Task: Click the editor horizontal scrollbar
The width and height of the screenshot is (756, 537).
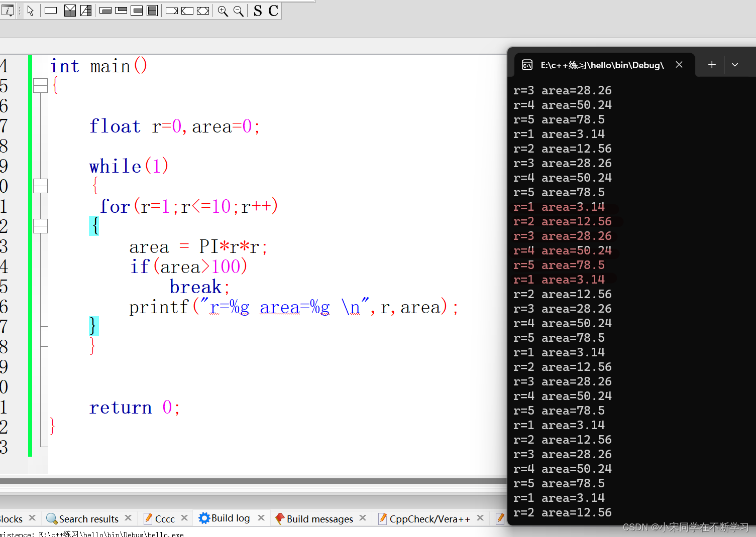Action: point(253,481)
